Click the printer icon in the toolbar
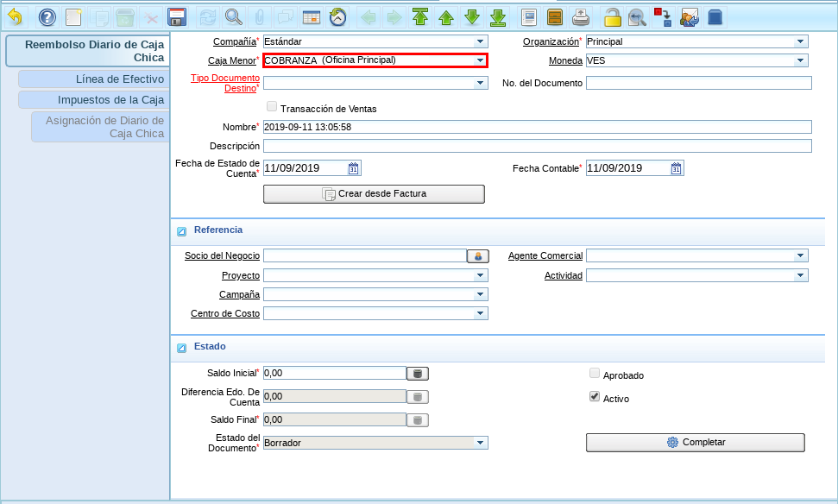838x504 pixels. pos(582,16)
